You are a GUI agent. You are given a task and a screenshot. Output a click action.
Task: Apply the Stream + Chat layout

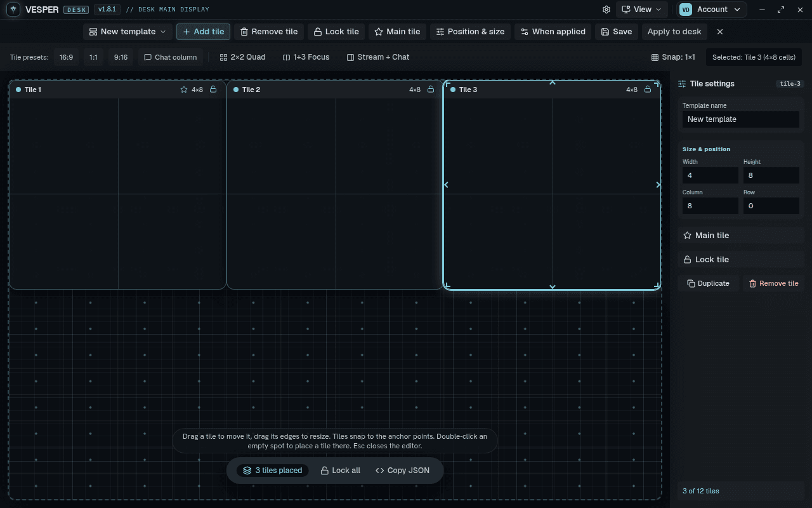coord(377,57)
